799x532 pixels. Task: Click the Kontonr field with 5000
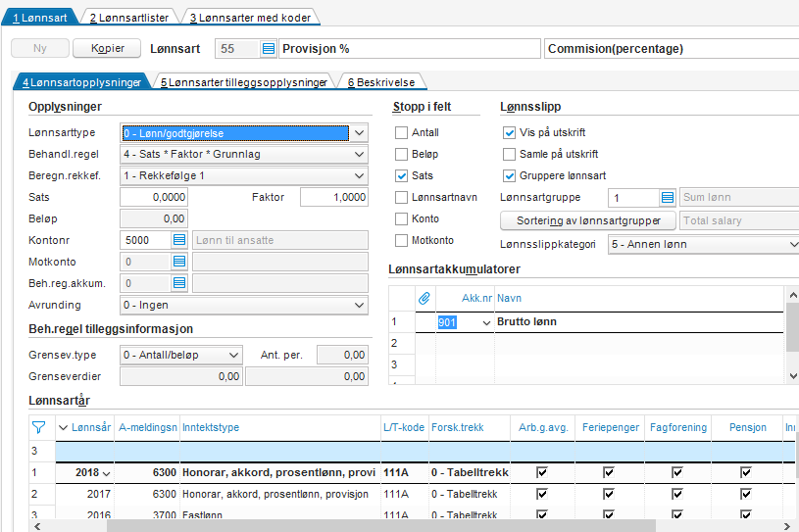tap(146, 240)
